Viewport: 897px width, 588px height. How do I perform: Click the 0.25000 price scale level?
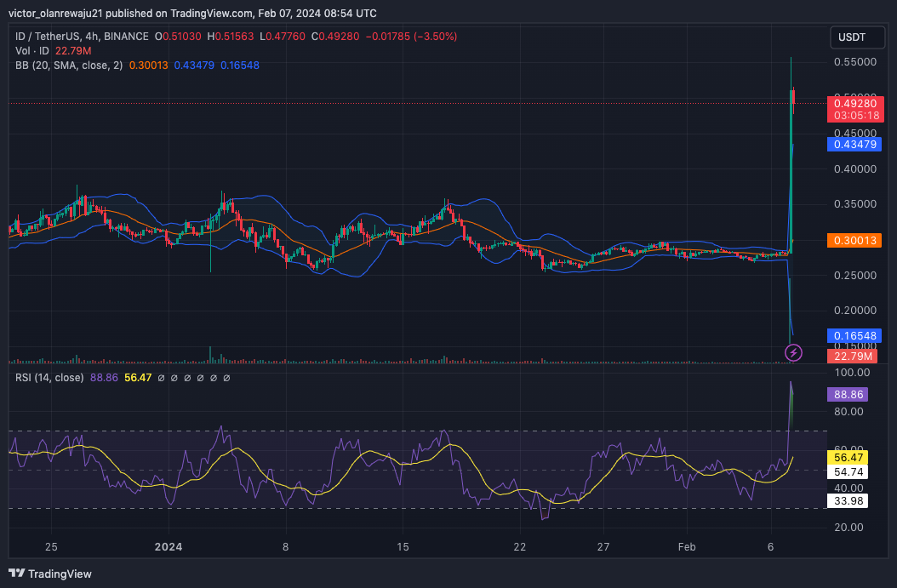pyautogui.click(x=855, y=275)
